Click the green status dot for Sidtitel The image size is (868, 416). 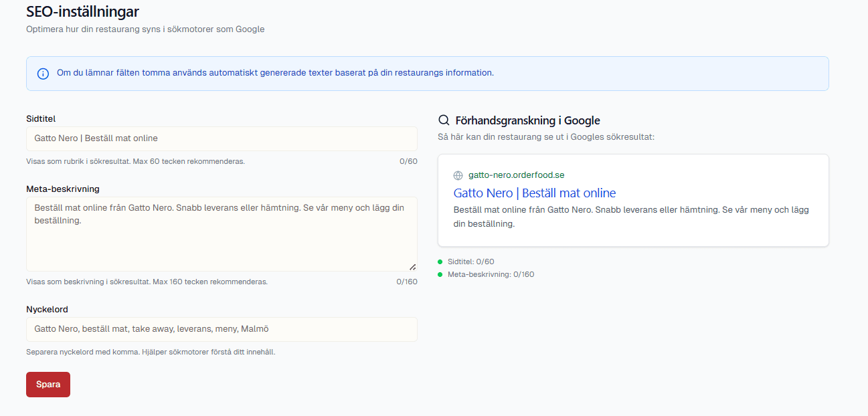440,261
